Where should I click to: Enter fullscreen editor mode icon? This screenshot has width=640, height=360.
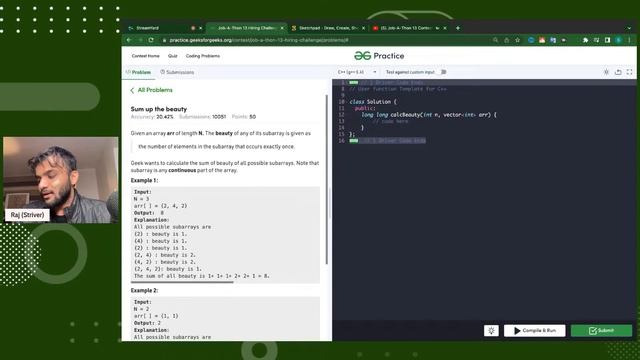(629, 72)
